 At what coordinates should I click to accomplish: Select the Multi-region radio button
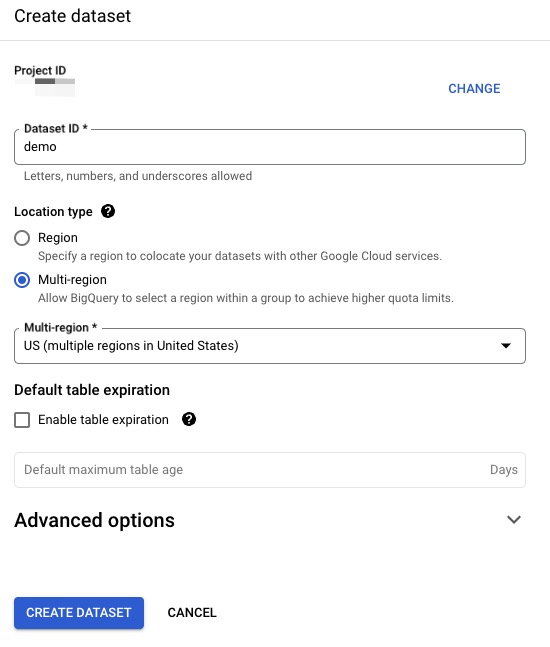coord(22,280)
